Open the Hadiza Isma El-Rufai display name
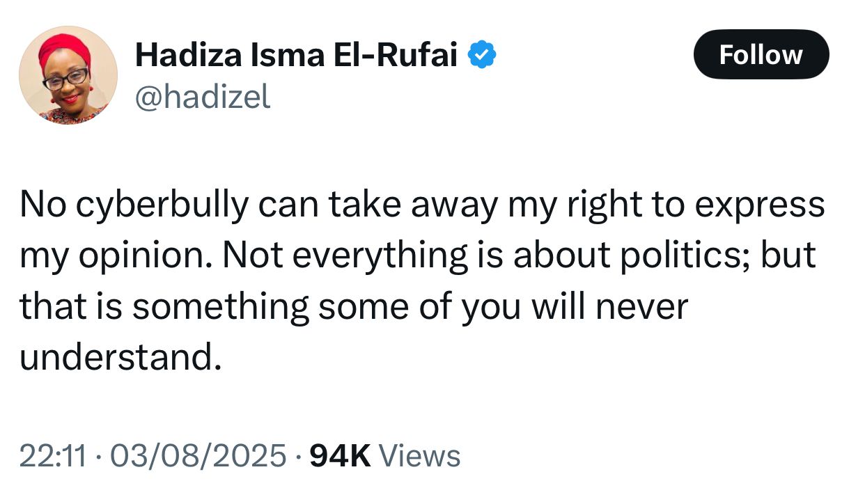Screen dimensions: 865x504 tap(297, 56)
